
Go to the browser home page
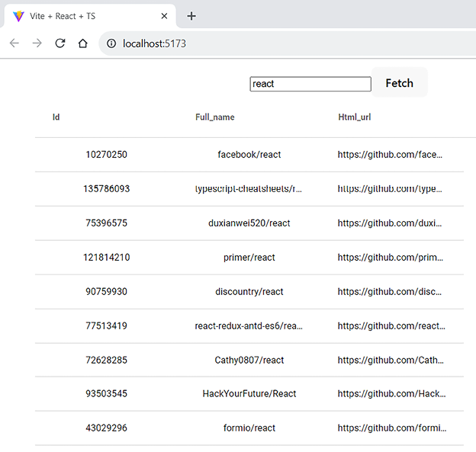coord(82,43)
